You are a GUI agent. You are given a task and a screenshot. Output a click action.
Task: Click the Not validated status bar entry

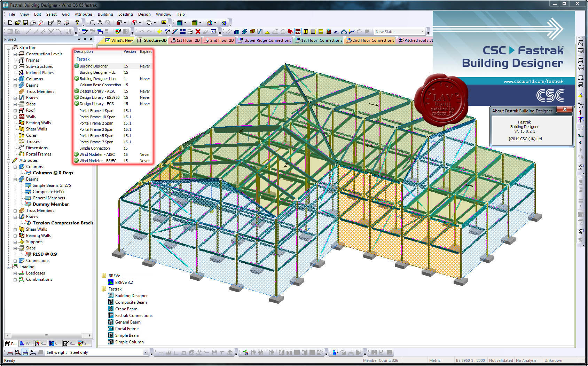click(x=501, y=360)
